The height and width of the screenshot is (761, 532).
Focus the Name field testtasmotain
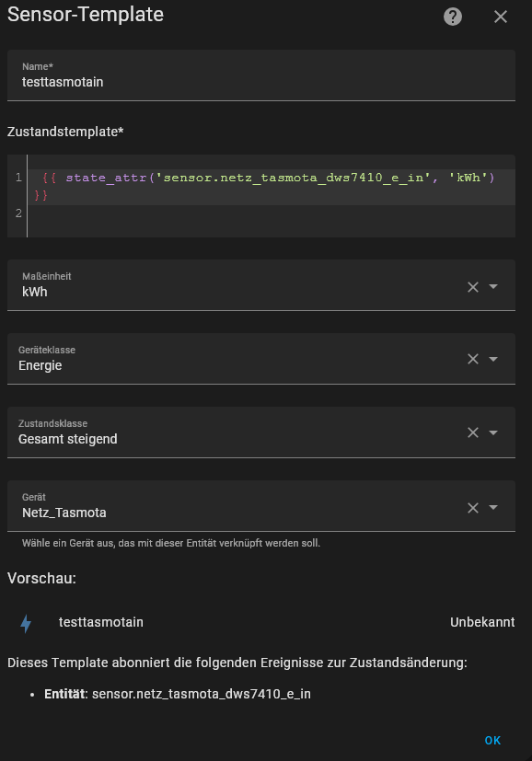tap(261, 75)
